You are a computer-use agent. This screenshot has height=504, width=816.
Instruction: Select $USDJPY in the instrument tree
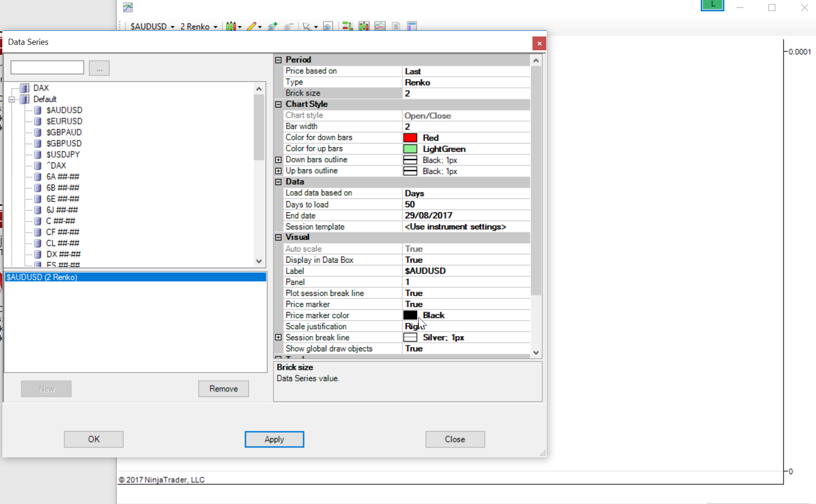(63, 155)
